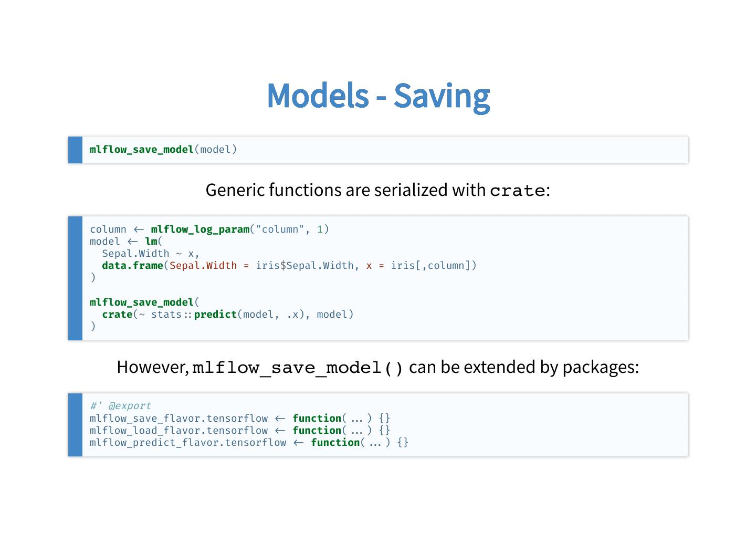
Task: Click inline mlflow_save_model() in sentence
Action: pyautogui.click(x=298, y=367)
